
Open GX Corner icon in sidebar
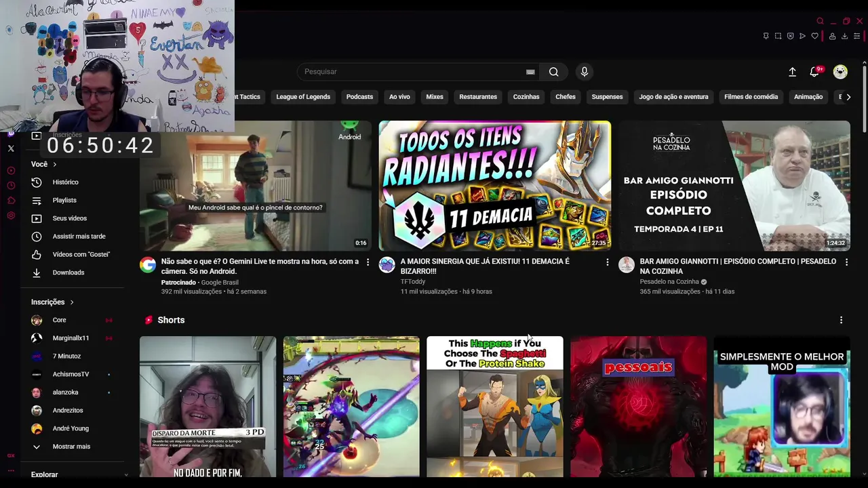[11, 455]
